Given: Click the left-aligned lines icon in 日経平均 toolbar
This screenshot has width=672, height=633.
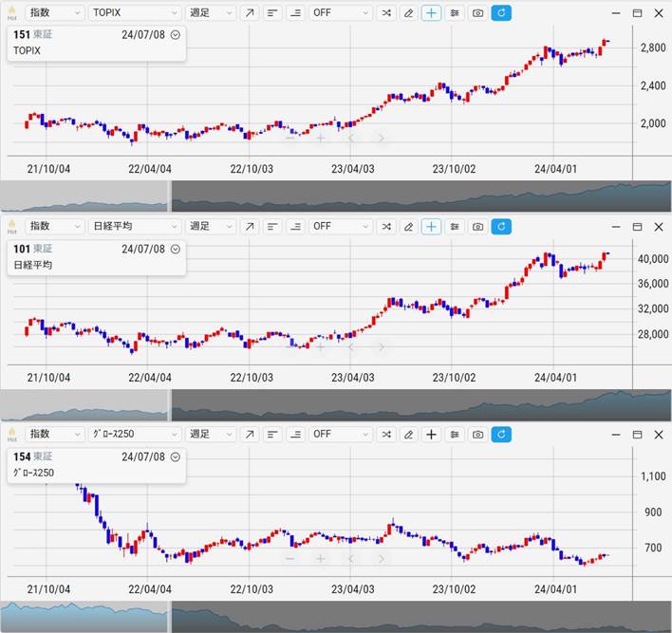Looking at the screenshot, I should click(x=272, y=226).
